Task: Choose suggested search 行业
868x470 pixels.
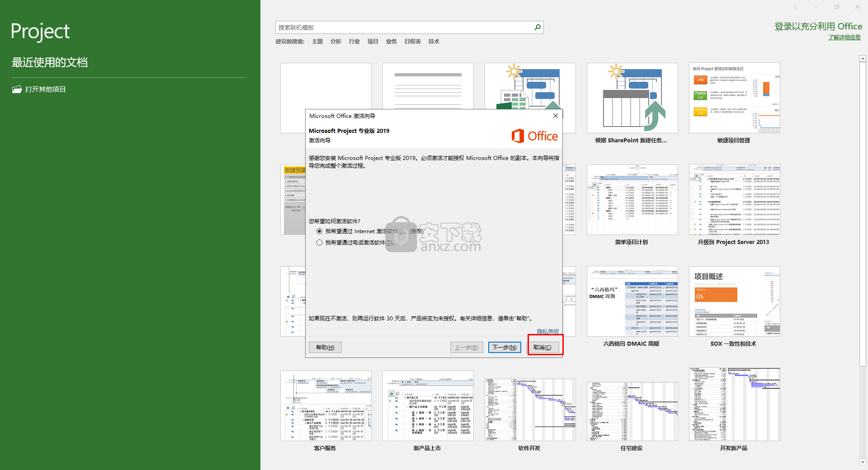Action: [x=354, y=42]
